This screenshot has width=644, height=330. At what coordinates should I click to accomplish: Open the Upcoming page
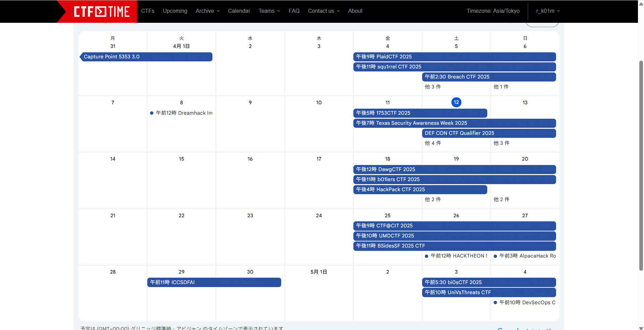click(x=175, y=11)
